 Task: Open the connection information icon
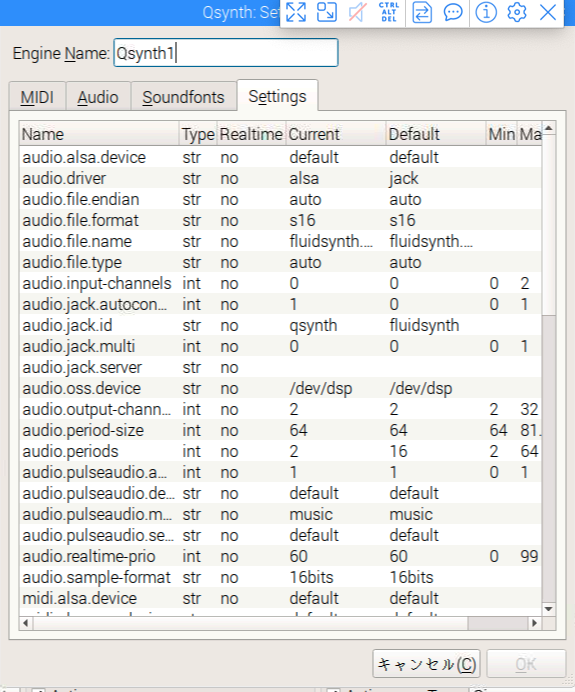point(486,12)
